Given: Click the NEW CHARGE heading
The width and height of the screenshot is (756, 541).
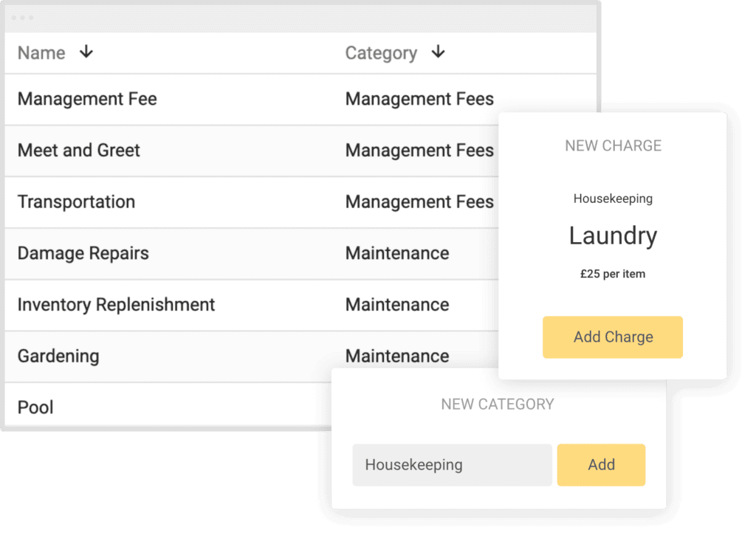Looking at the screenshot, I should coord(613,146).
